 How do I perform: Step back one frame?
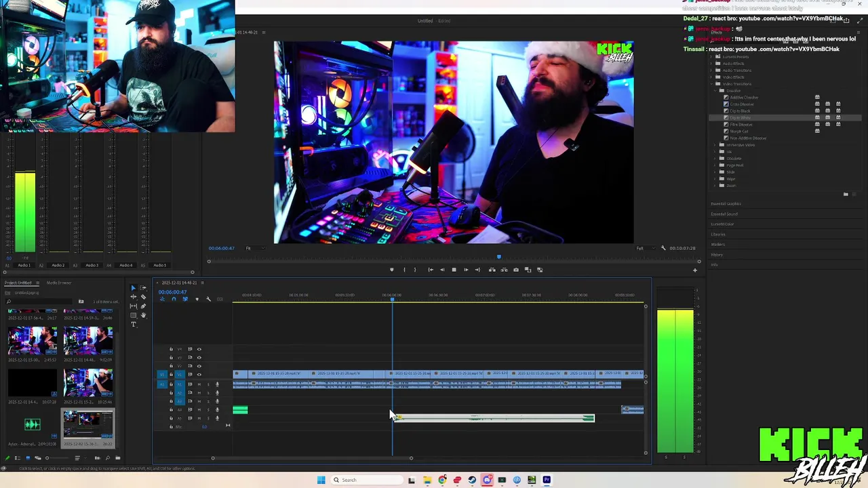[442, 270]
